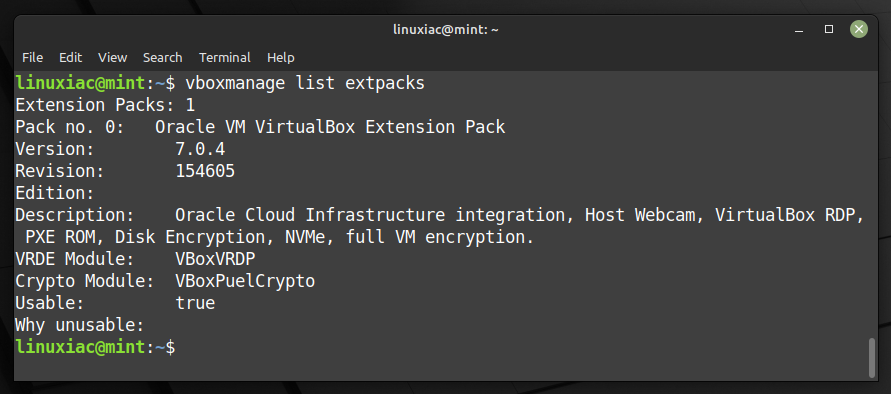Minimize the terminal window
This screenshot has width=891, height=394.
(x=800, y=30)
